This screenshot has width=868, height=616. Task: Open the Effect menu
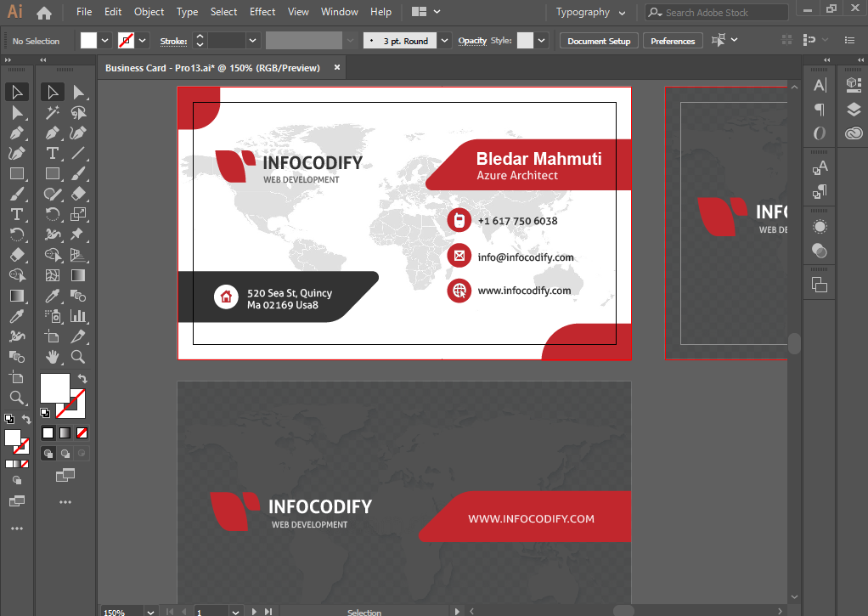[262, 12]
